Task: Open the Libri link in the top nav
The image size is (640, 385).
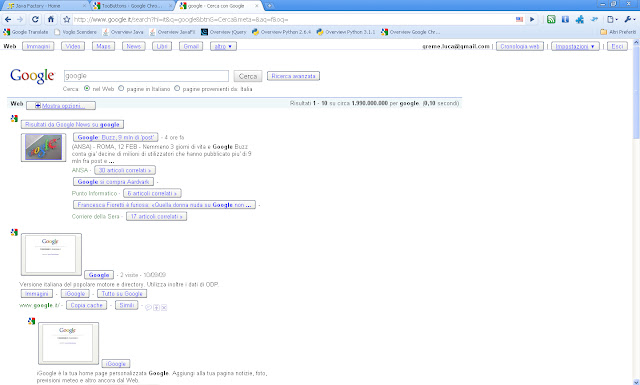Action: pyautogui.click(x=162, y=46)
